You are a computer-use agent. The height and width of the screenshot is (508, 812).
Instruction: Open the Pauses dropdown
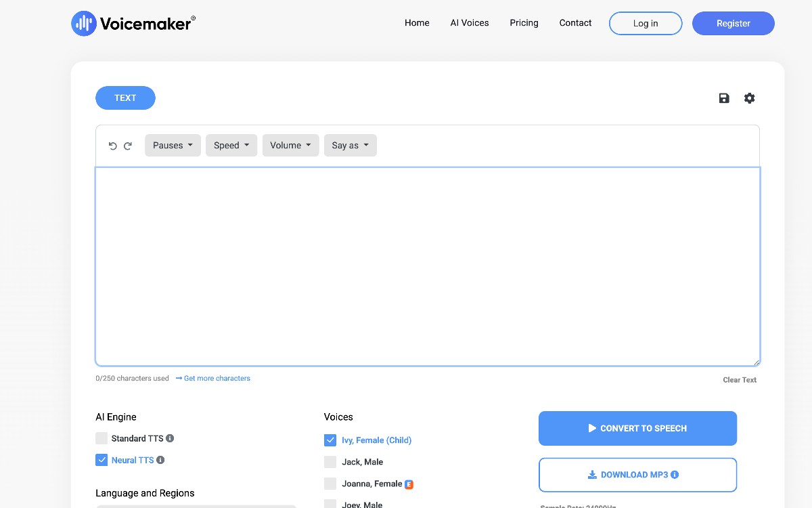(173, 145)
